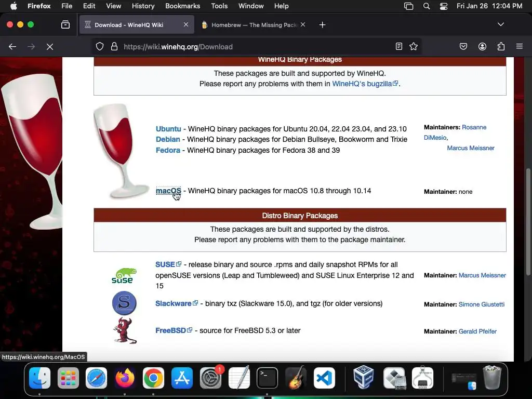Open the Ubuntu packages link

pyautogui.click(x=168, y=129)
